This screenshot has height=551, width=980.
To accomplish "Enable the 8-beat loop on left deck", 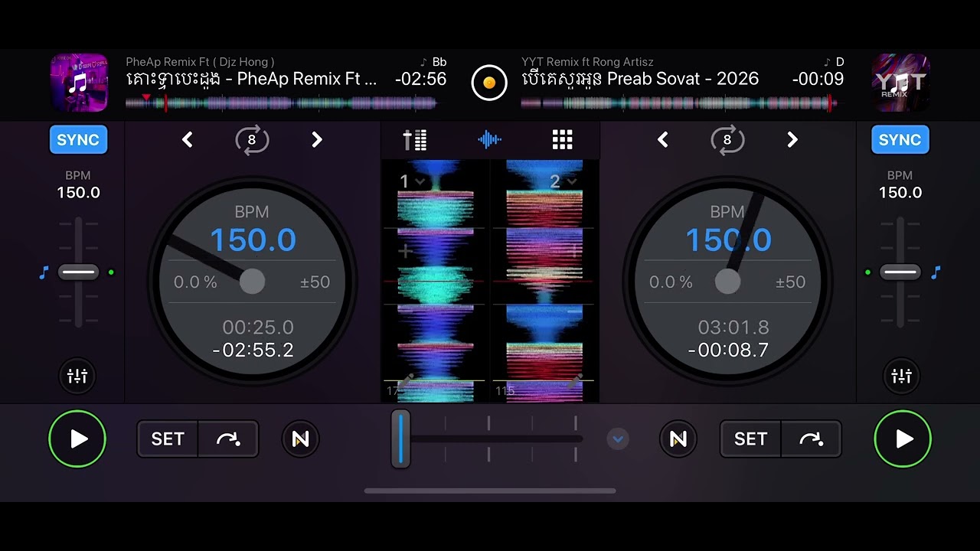I will click(252, 140).
